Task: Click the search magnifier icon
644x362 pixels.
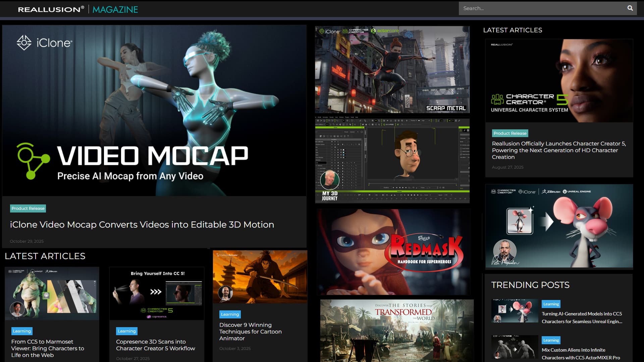Action: pyautogui.click(x=630, y=8)
